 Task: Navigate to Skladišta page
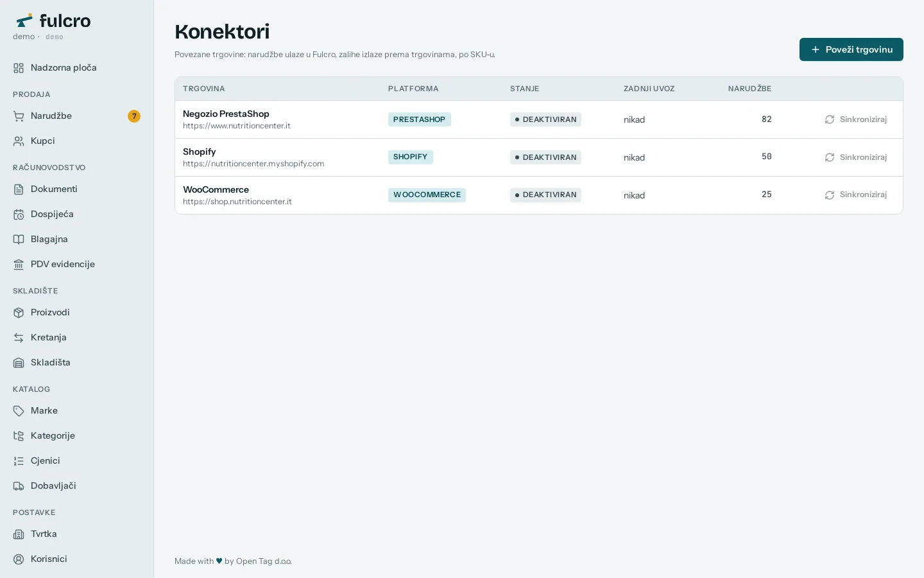[x=76, y=363]
